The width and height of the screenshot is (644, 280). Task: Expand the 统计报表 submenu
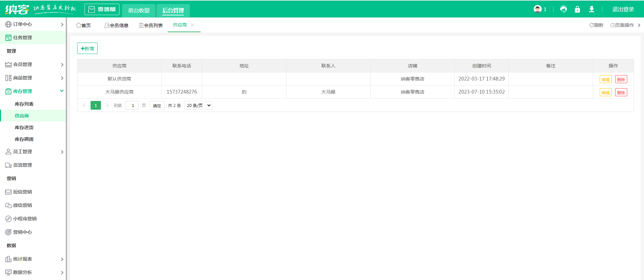(33, 259)
